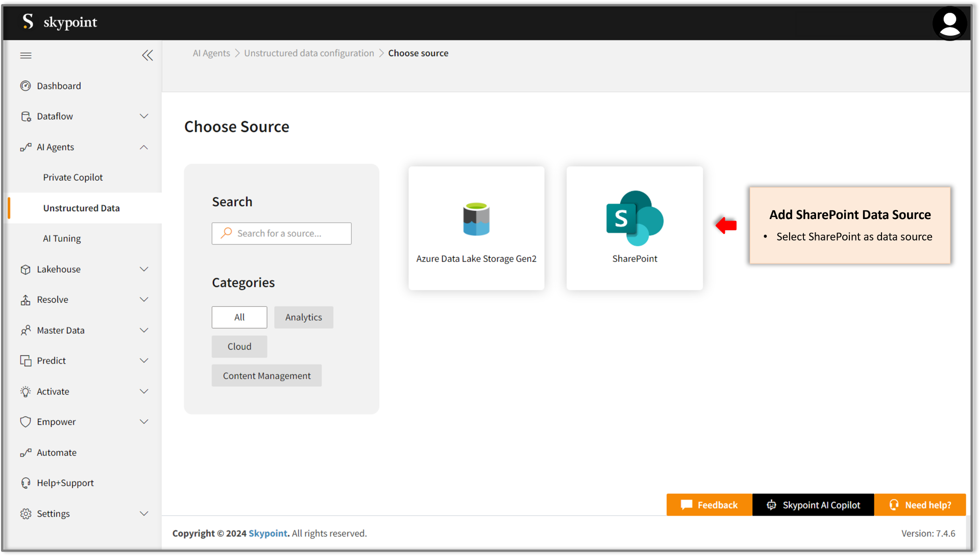Click inside the source search field

tap(286, 233)
